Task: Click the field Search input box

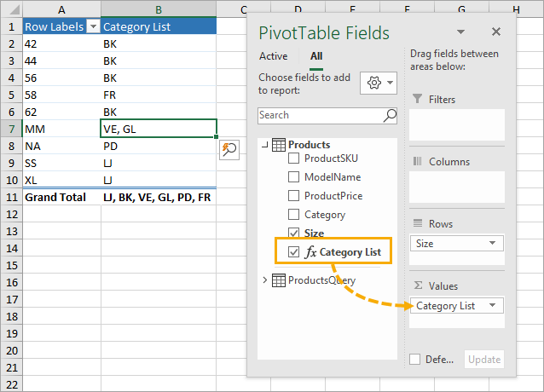Action: coord(320,115)
